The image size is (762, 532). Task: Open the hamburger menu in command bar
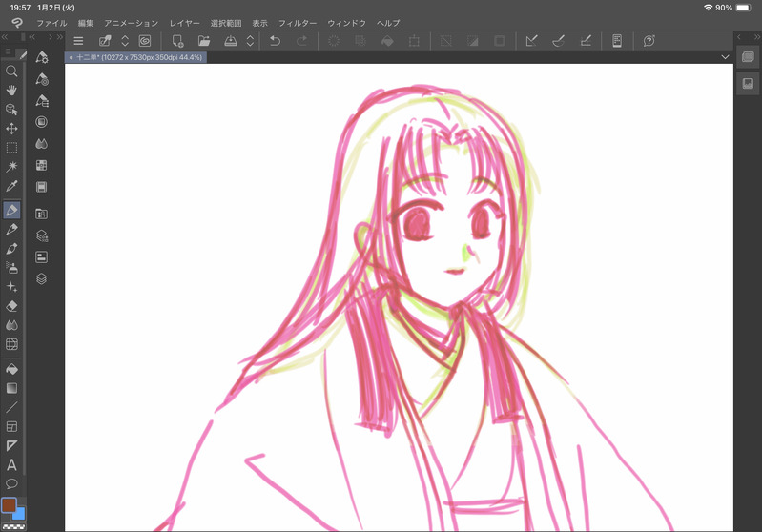coord(78,41)
